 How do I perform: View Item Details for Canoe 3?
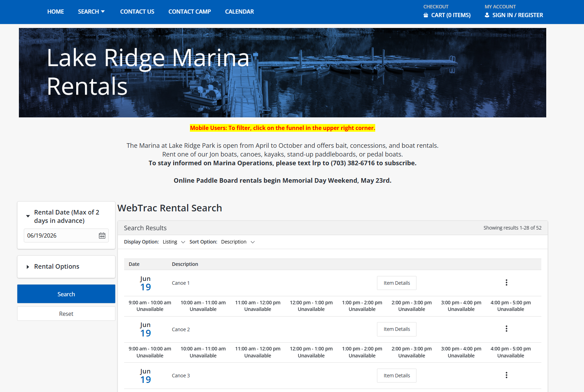[x=397, y=376]
